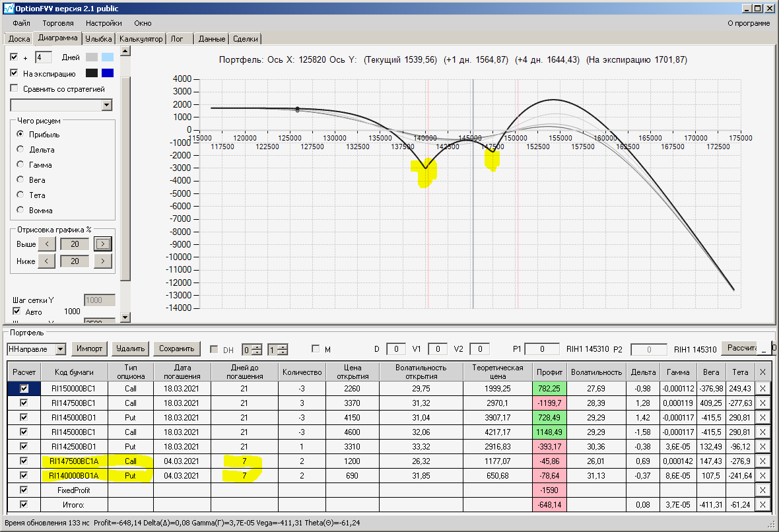Screen dimensions: 779x532
Task: Open the О программе menu
Action: point(748,23)
